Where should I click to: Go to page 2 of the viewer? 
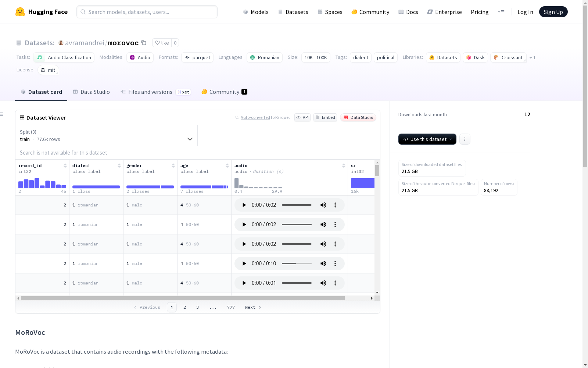pyautogui.click(x=184, y=307)
